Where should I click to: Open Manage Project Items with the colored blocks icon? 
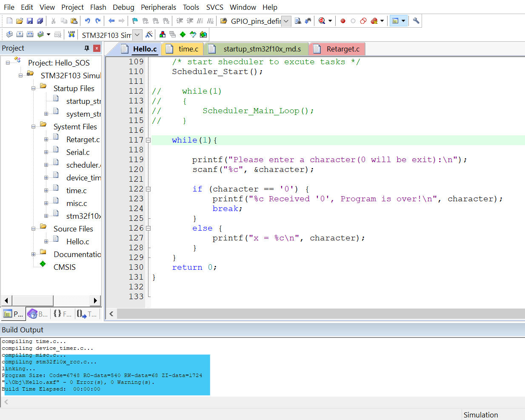coord(163,34)
